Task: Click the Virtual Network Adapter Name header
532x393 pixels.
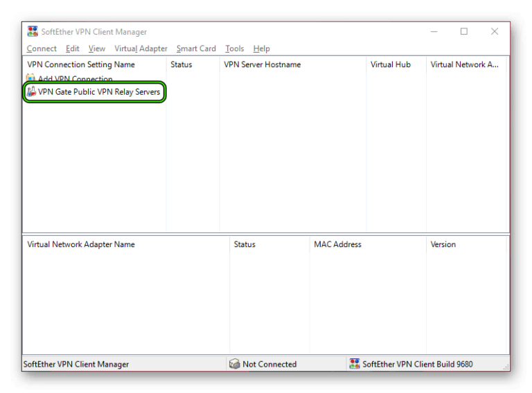Action: click(81, 244)
